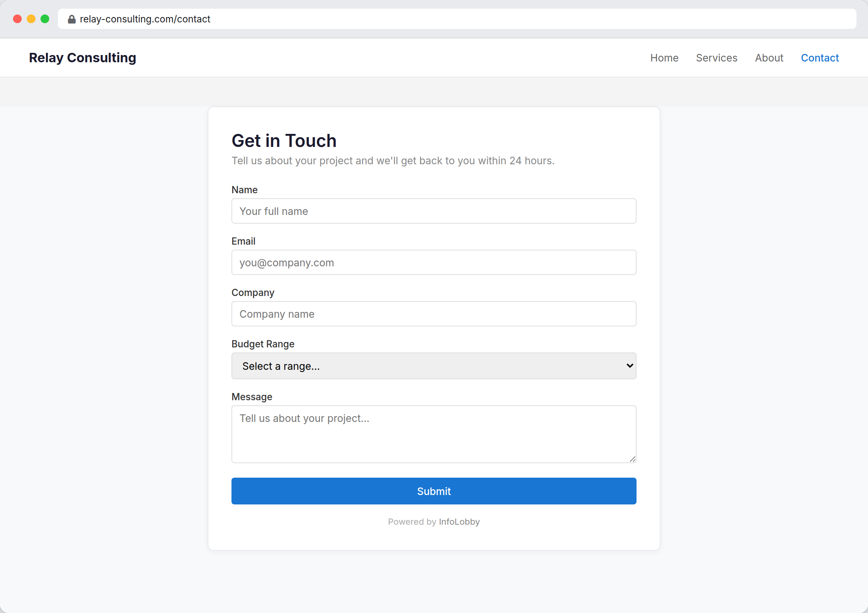Go to the About page
The width and height of the screenshot is (868, 613).
(x=769, y=58)
